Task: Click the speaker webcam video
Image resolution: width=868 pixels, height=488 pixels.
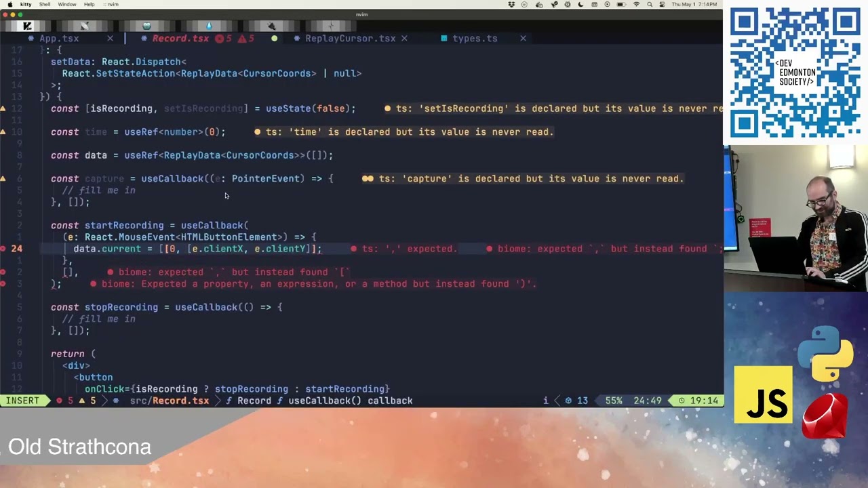Action: pyautogui.click(x=795, y=218)
